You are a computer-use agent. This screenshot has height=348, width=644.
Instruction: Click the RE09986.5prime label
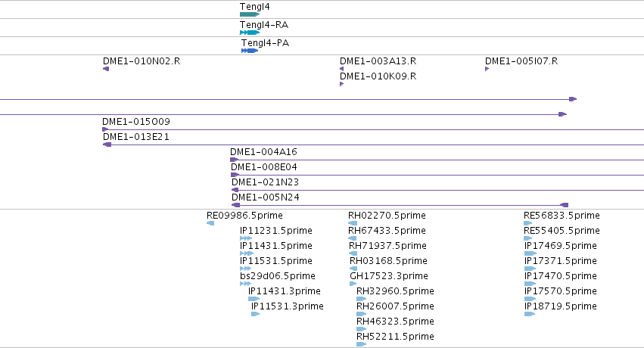point(244,216)
